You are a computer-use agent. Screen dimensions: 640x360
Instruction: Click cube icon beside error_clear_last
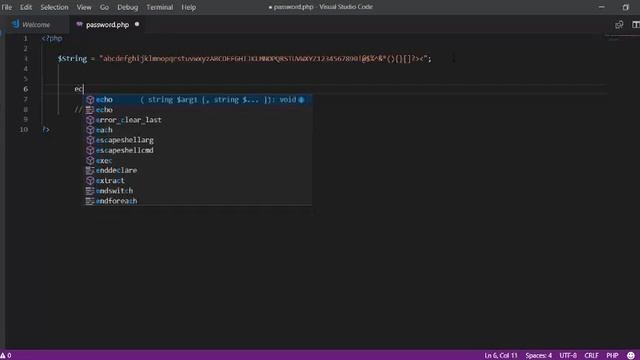(x=90, y=120)
